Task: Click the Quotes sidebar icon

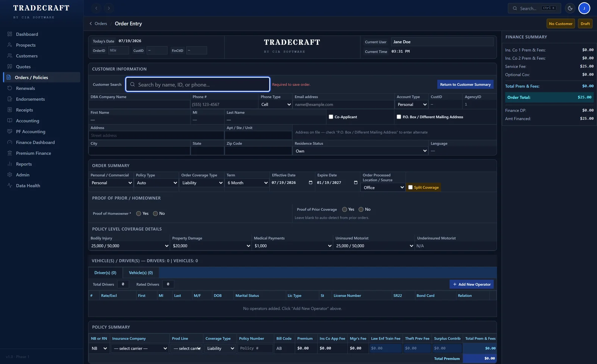Action: click(x=10, y=66)
